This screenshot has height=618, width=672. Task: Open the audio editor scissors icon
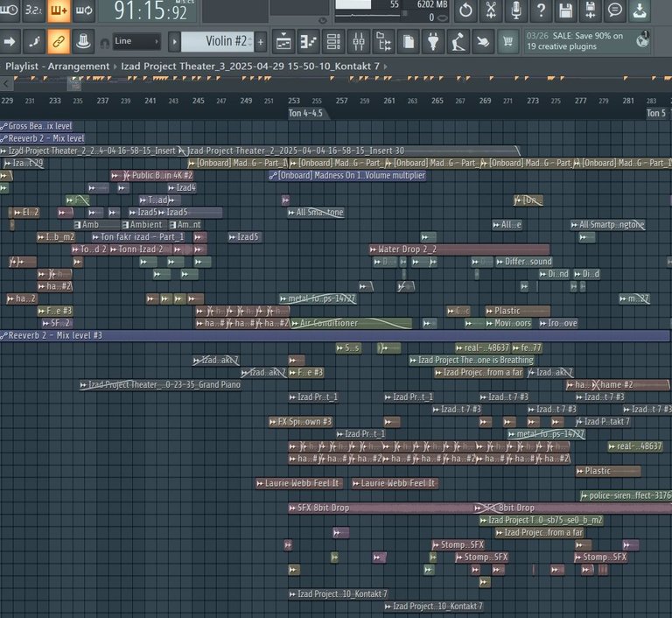coord(491,10)
